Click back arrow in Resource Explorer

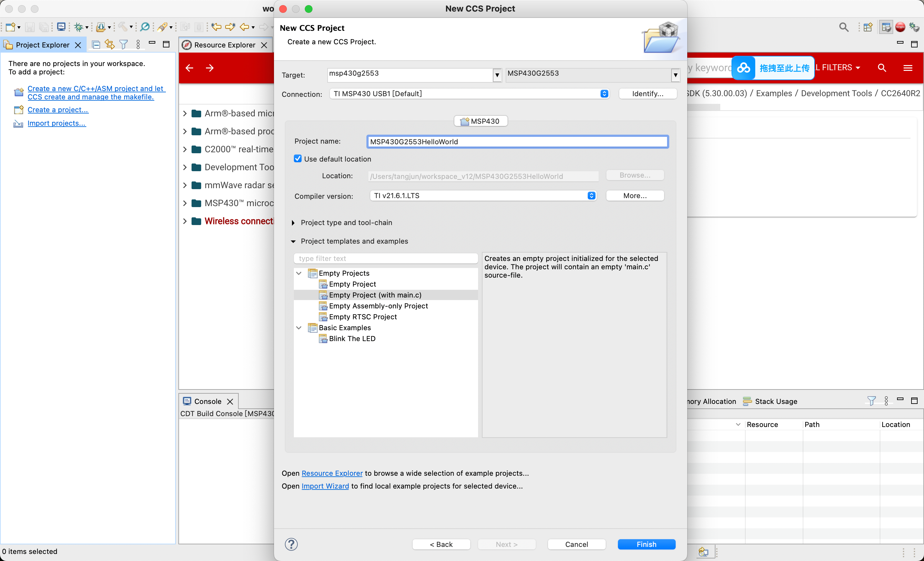coord(189,68)
